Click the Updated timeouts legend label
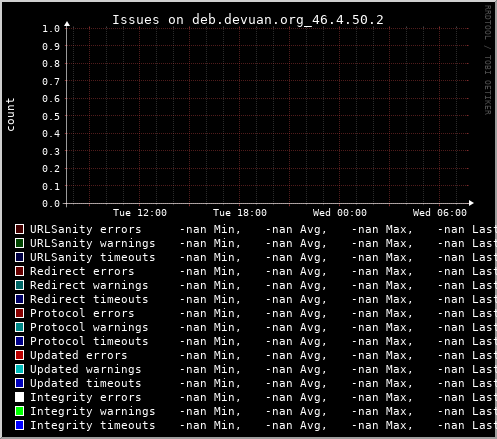 click(x=86, y=383)
